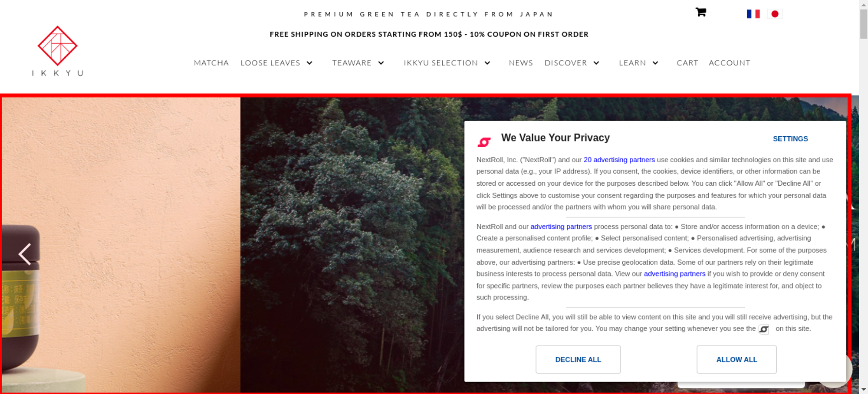This screenshot has width=868, height=394.
Task: Open the shopping cart icon
Action: tap(700, 12)
